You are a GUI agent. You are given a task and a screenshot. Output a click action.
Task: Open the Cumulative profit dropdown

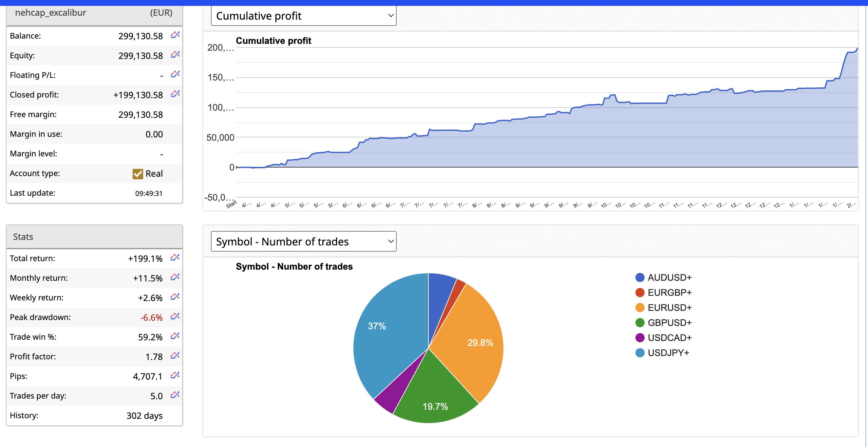pyautogui.click(x=303, y=16)
